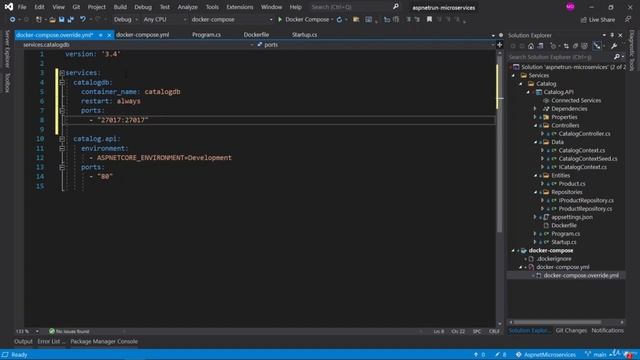Switch to the Dockerfile tab
Viewport: 640px width, 360px height.
click(256, 35)
